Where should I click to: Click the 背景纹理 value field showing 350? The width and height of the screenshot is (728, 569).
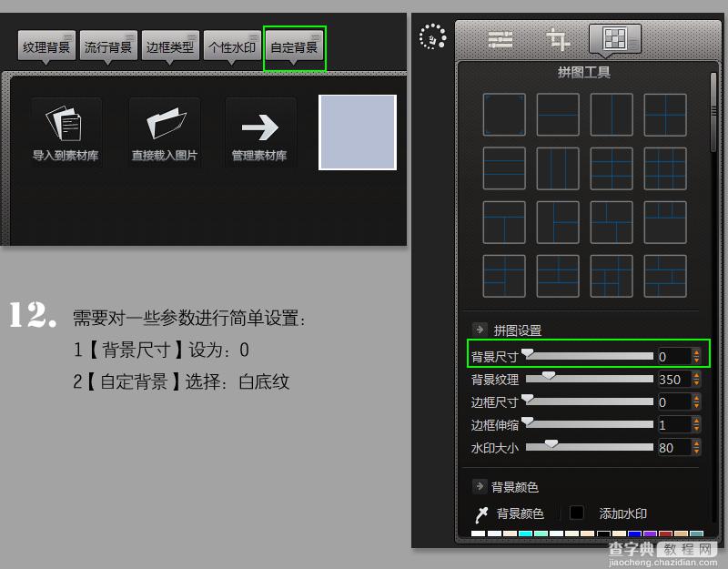674,379
